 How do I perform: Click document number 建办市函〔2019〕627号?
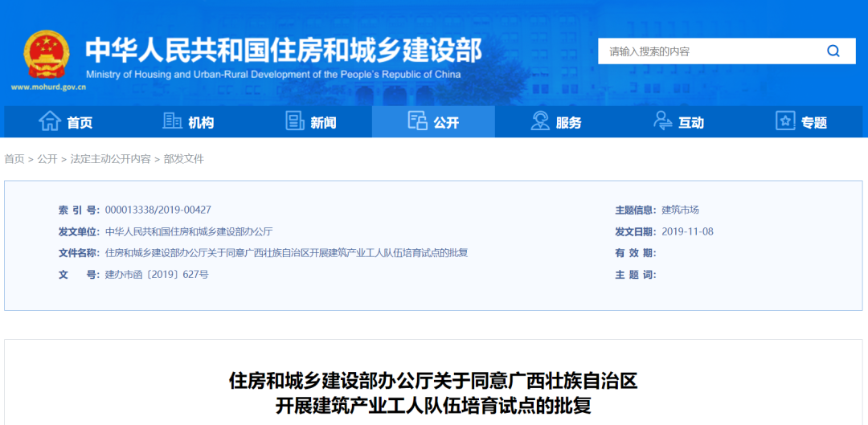[x=158, y=275]
